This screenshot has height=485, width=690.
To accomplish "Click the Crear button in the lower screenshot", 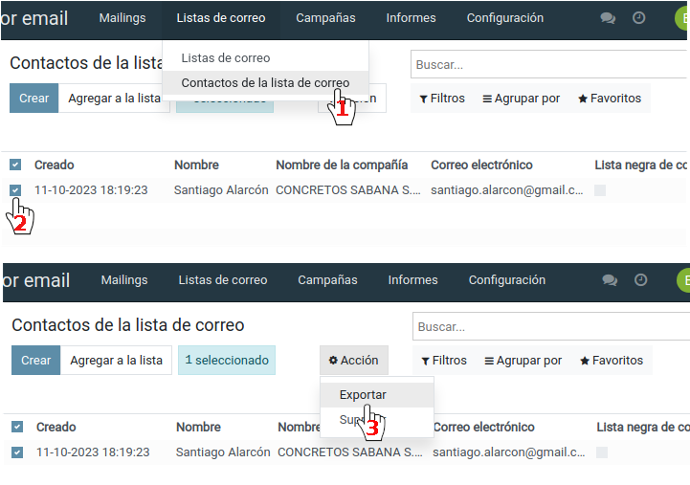I will tap(36, 361).
